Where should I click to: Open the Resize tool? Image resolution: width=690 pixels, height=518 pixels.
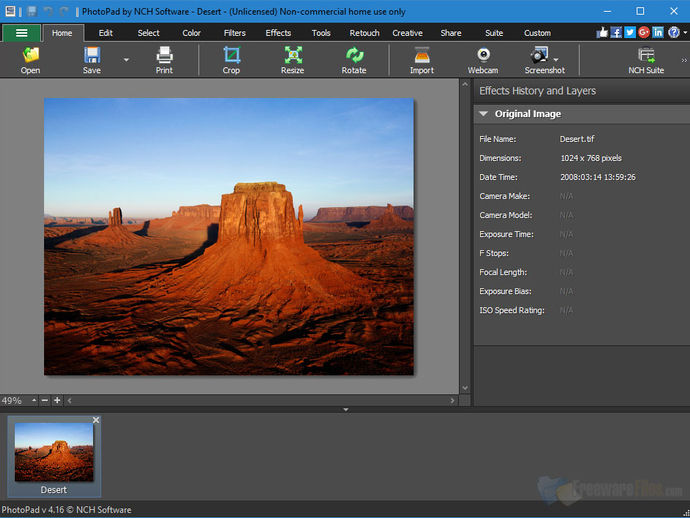coord(293,56)
